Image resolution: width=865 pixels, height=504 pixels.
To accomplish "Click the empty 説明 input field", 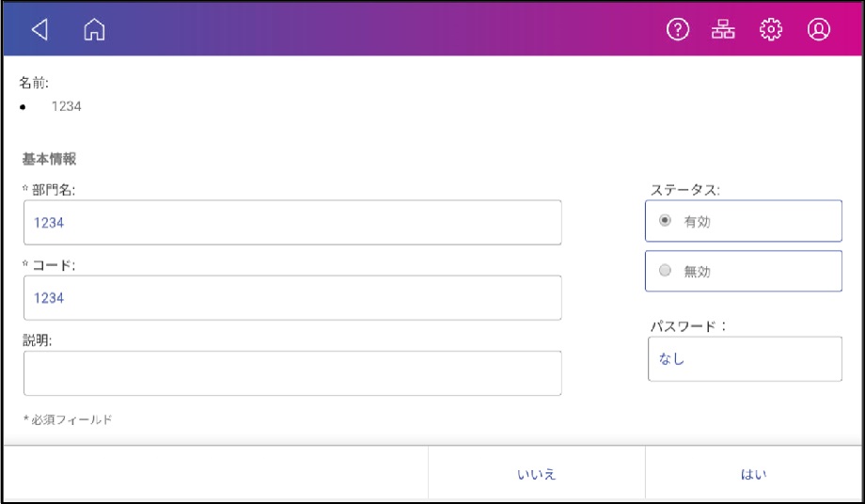I will (x=292, y=373).
